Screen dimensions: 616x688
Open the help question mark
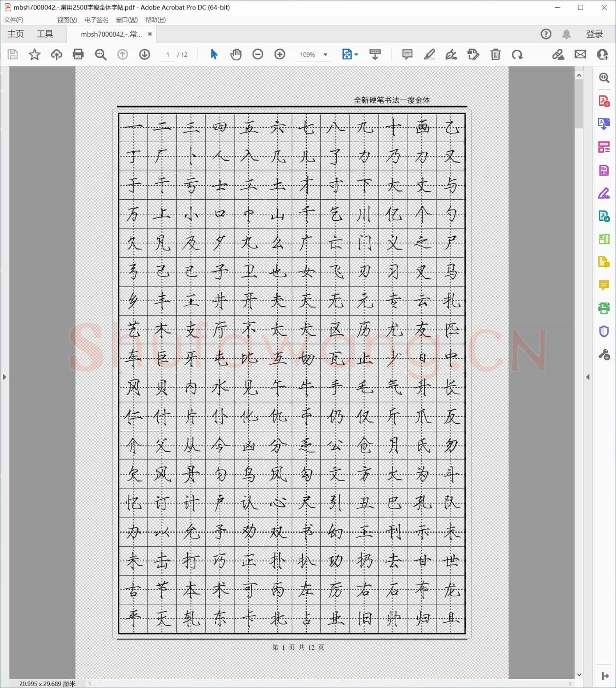[x=546, y=34]
